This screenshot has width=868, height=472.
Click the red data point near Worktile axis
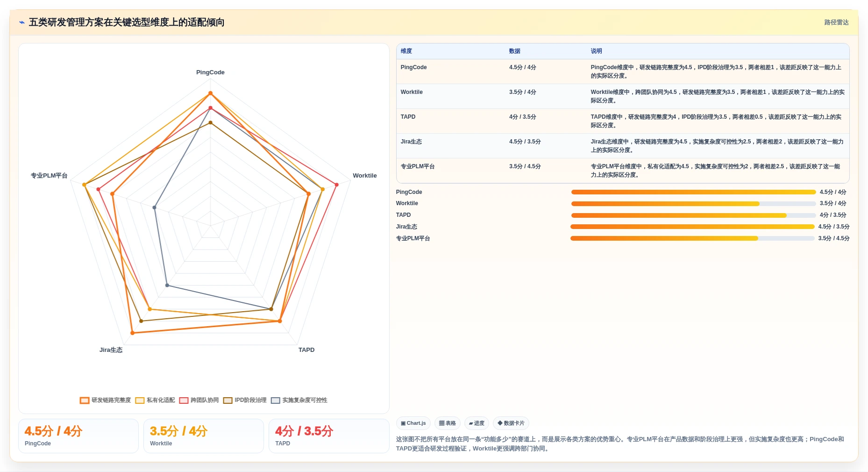(x=336, y=185)
